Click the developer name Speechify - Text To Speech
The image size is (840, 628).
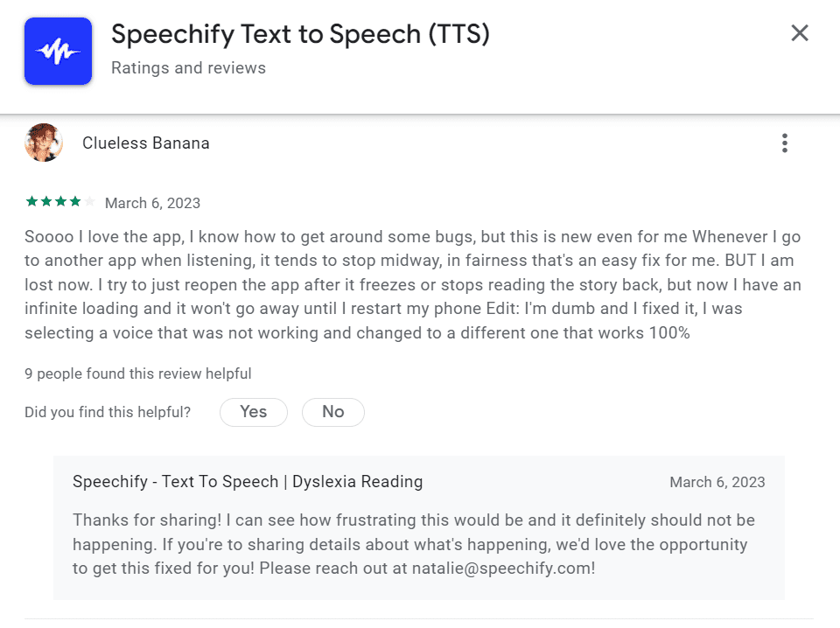tap(247, 481)
